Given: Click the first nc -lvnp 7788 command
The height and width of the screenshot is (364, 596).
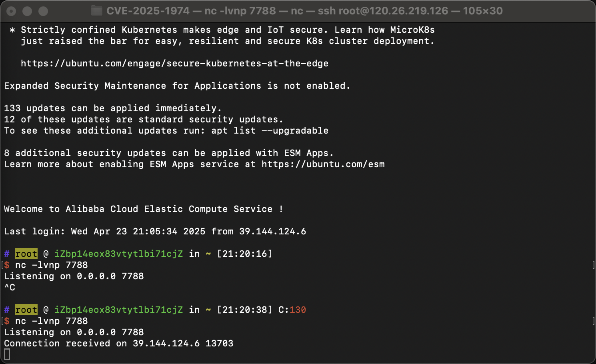Looking at the screenshot, I should (52, 265).
